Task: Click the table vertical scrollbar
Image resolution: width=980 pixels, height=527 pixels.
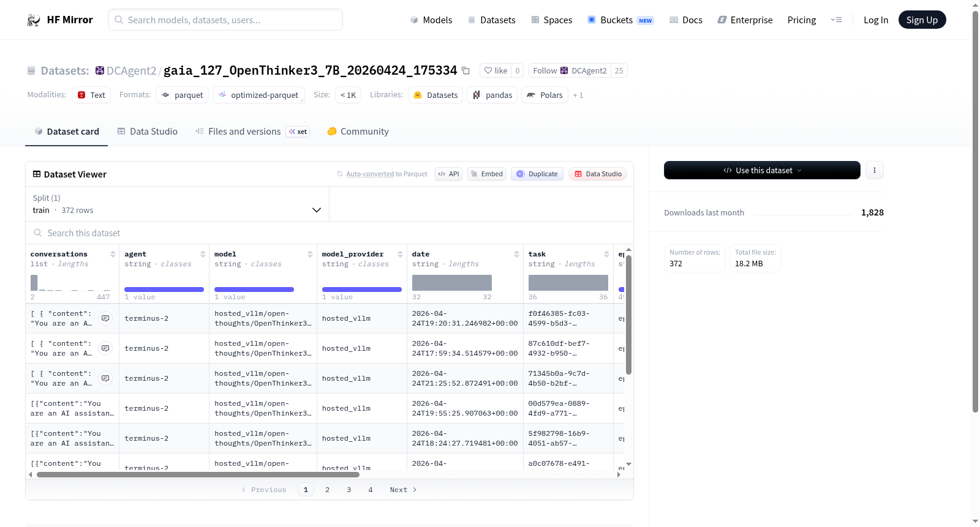Action: 628,315
